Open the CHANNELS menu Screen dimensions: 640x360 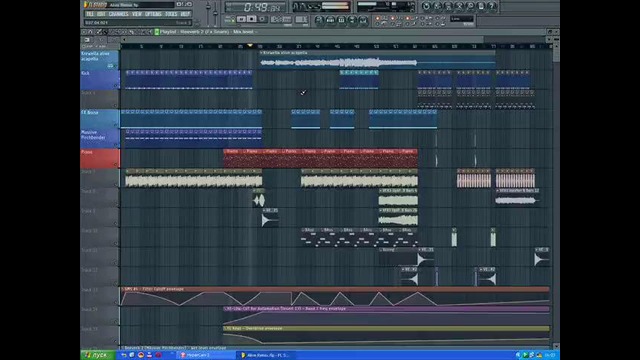point(119,14)
